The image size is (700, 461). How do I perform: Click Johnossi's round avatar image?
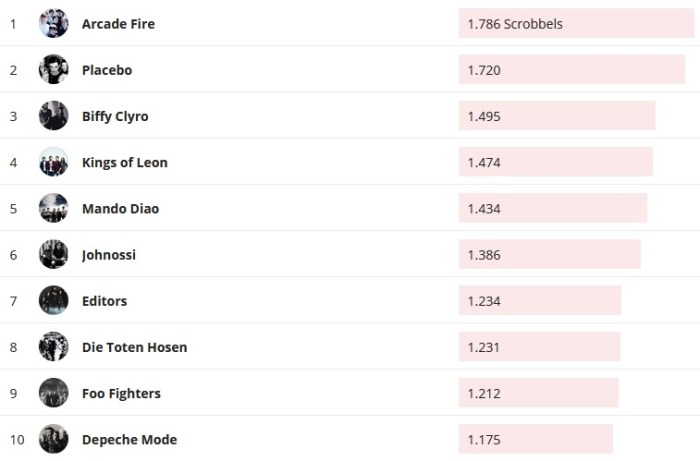53,254
